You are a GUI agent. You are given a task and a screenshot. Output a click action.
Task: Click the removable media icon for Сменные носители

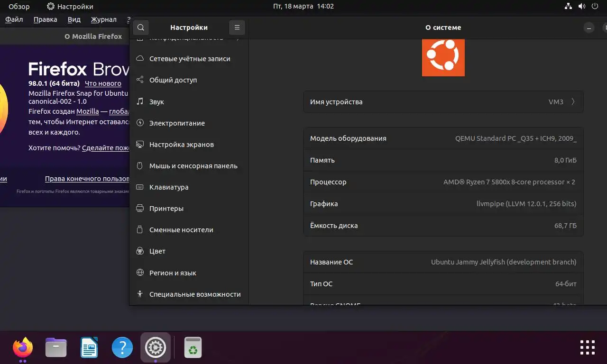[140, 230]
